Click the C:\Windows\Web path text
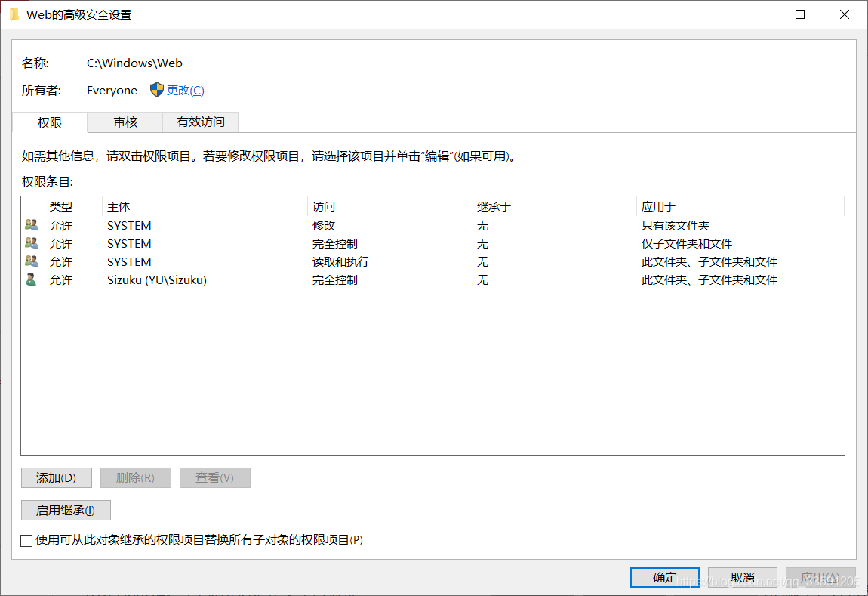This screenshot has height=596, width=868. tap(134, 63)
